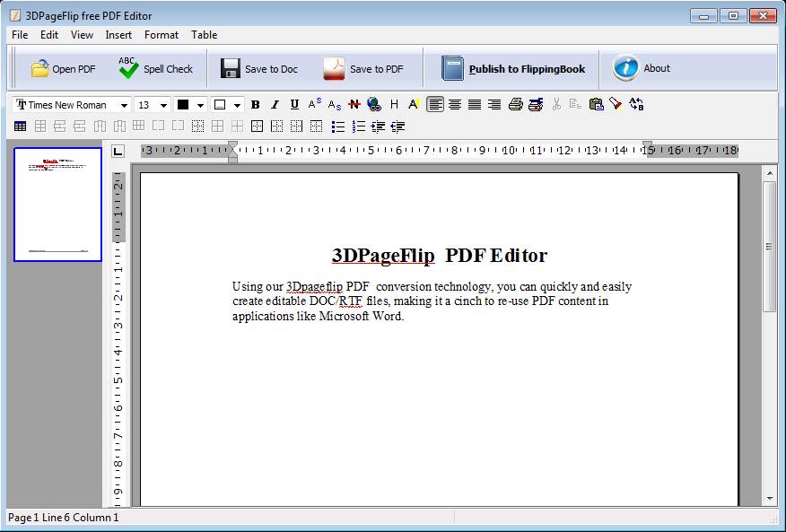Justify the text
Screen dimensions: 786x532
click(475, 105)
